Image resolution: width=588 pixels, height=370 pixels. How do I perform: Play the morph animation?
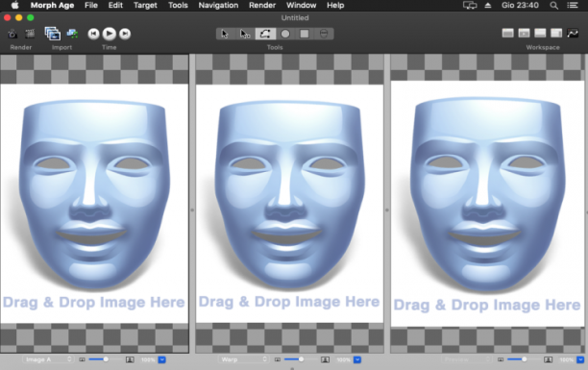(x=110, y=34)
